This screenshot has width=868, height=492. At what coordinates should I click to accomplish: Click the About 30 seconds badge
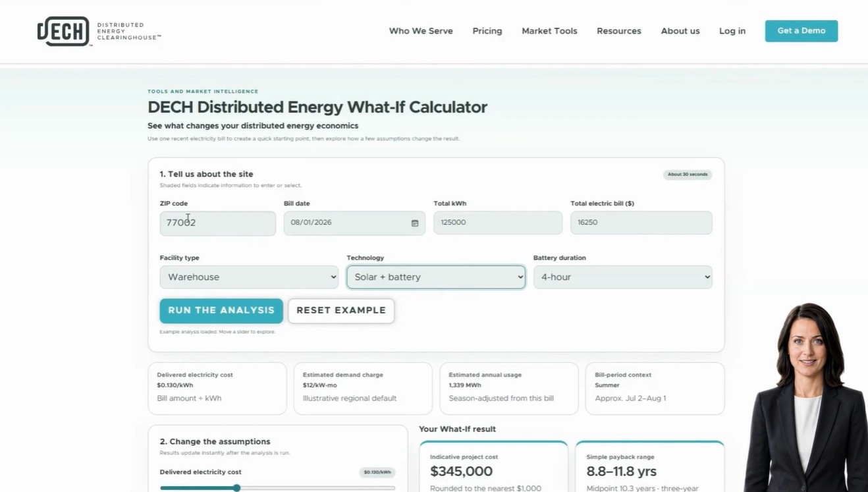688,175
